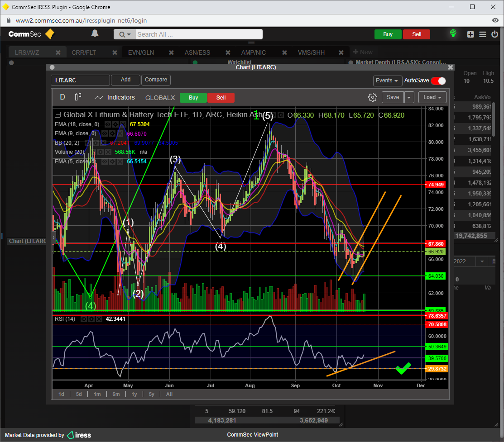Remove the EMA (5, close, 0) indicator
This screenshot has width=504, height=442.
click(120, 162)
